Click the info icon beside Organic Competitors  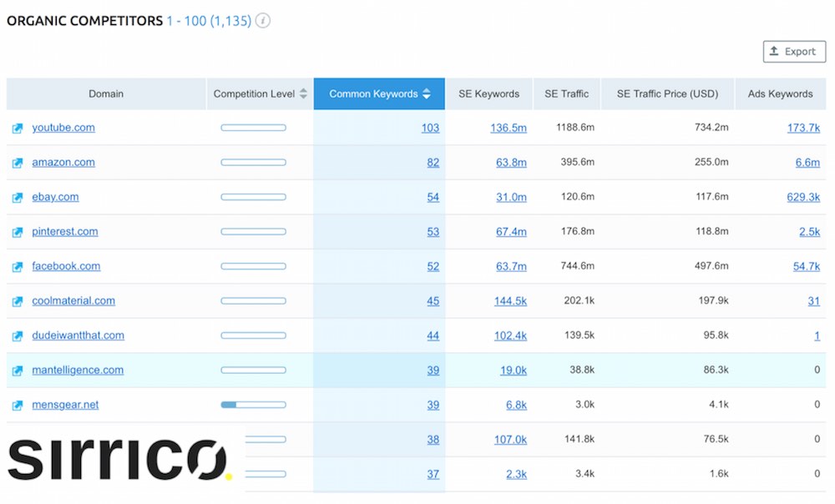(262, 21)
